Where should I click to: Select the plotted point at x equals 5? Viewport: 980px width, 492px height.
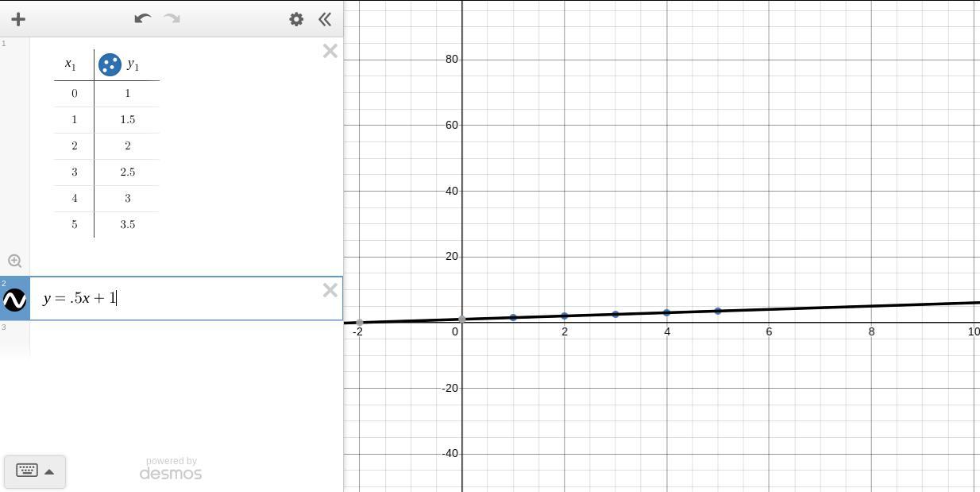coord(718,311)
